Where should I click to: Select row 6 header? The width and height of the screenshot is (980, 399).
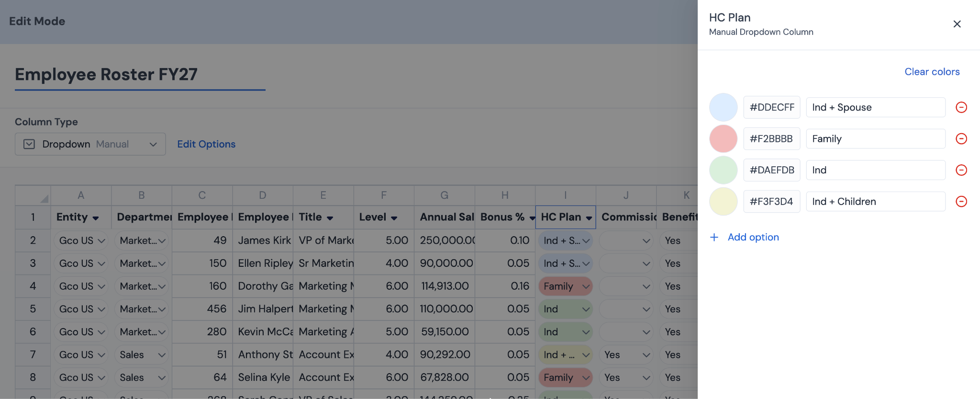pyautogui.click(x=33, y=332)
